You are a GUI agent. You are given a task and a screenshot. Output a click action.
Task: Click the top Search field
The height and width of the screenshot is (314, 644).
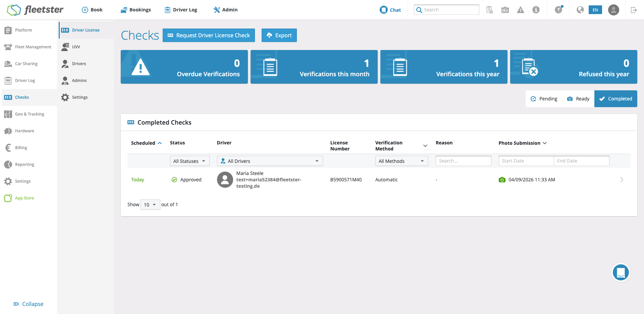coord(446,10)
